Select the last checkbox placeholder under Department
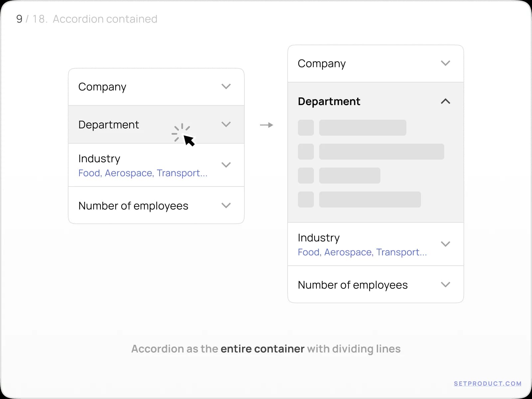Image resolution: width=532 pixels, height=399 pixels. point(306,200)
